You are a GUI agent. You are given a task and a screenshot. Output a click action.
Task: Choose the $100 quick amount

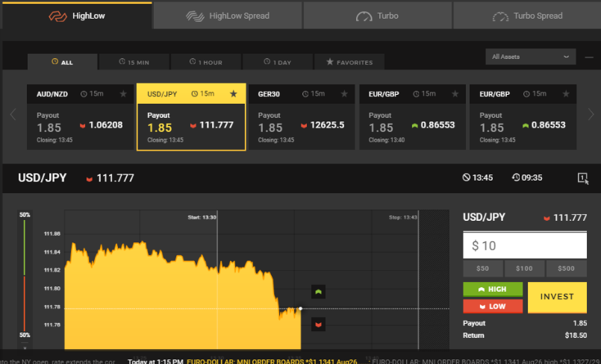click(524, 269)
